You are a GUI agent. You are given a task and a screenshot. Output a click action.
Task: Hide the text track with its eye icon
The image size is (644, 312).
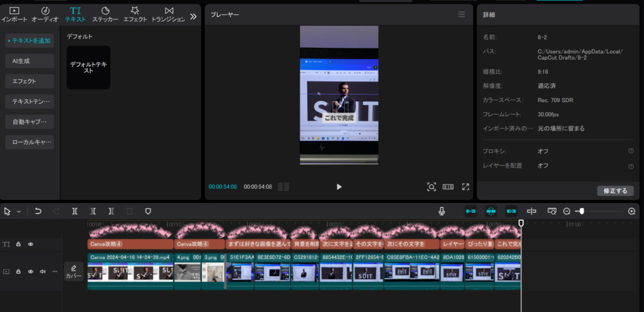tap(30, 244)
